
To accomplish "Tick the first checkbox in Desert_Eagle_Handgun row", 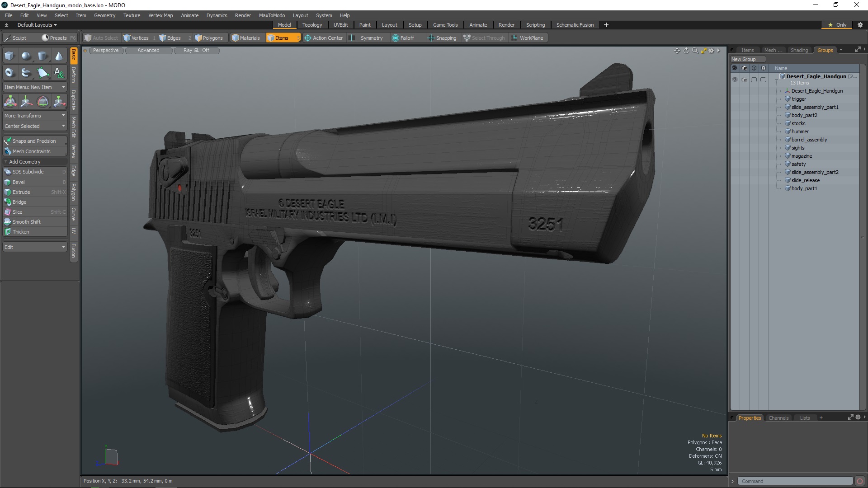I will click(x=754, y=80).
